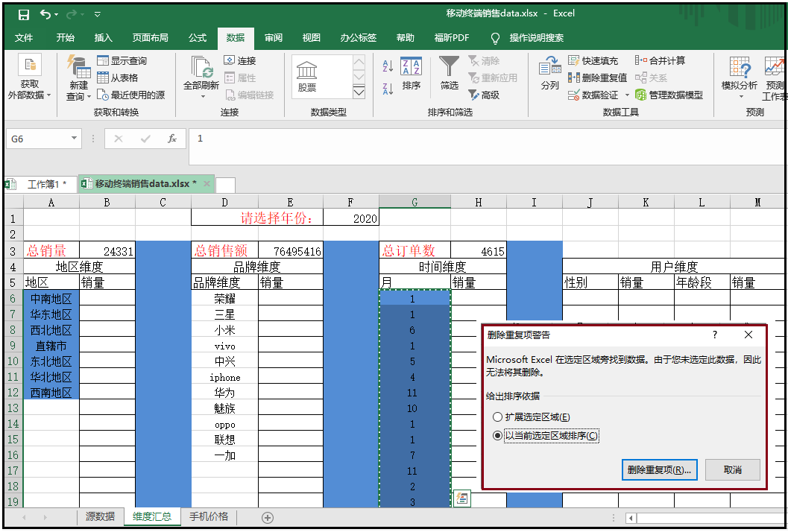Open the 公式 ribbon tab
The width and height of the screenshot is (788, 532).
pos(198,38)
